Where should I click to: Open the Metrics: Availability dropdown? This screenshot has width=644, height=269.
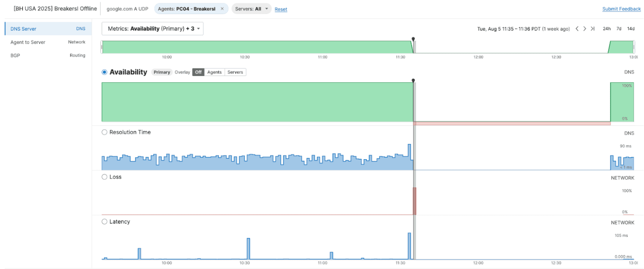tap(152, 28)
